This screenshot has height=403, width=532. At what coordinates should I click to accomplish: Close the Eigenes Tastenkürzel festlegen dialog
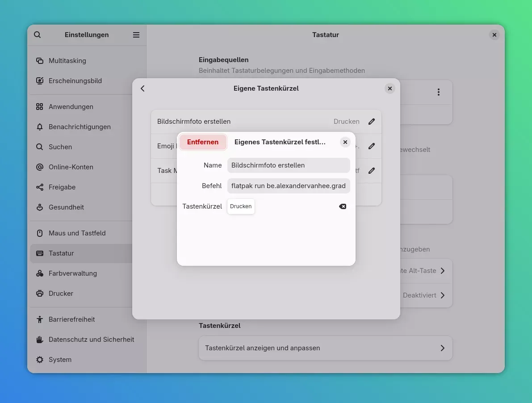345,142
